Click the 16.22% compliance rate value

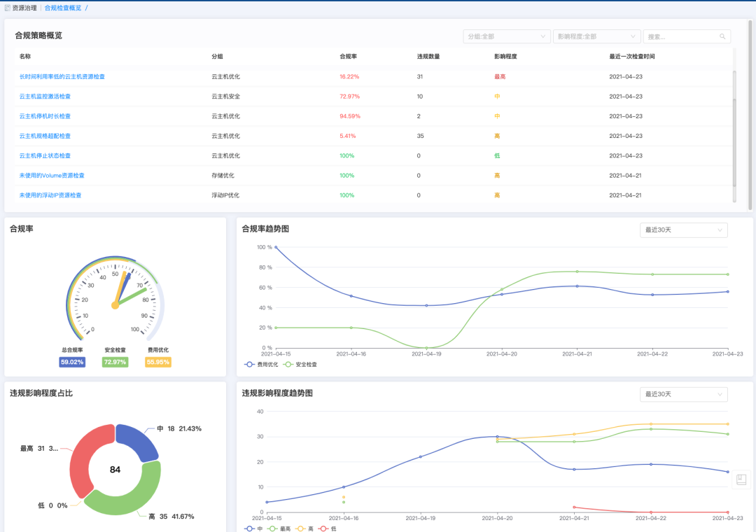[349, 77]
